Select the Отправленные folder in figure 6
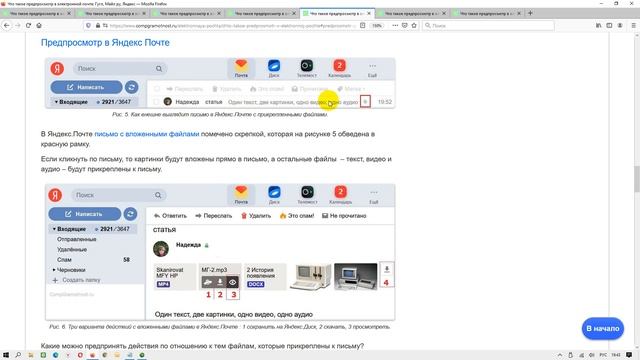 [76, 239]
